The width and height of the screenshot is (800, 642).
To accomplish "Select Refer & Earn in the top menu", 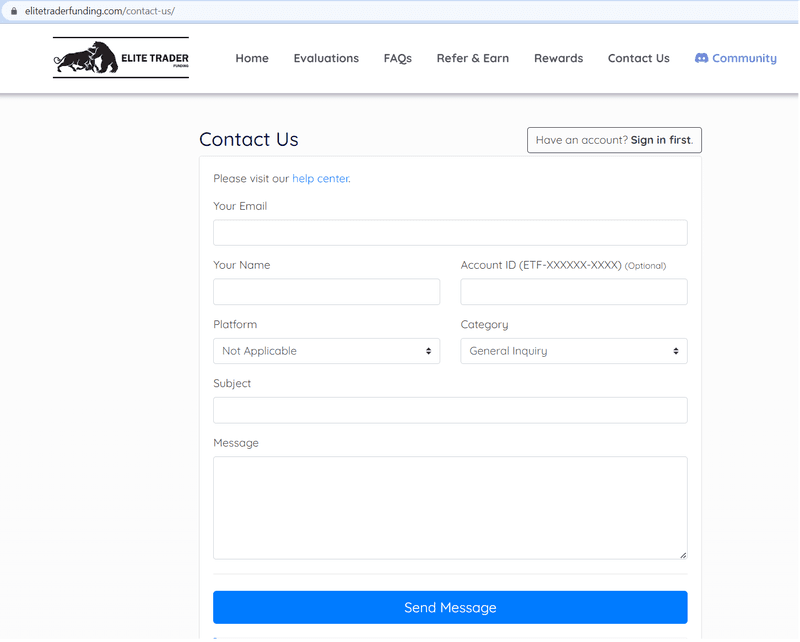I will click(x=473, y=58).
